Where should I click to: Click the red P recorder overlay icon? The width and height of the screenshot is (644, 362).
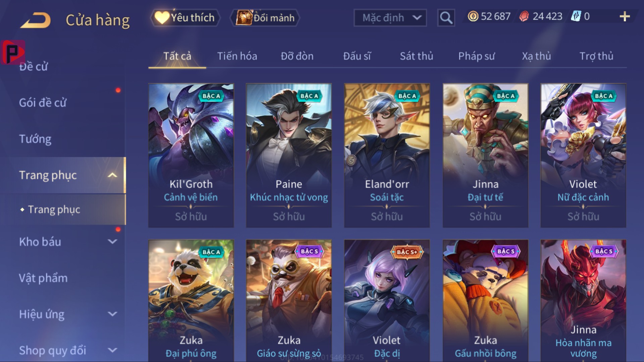click(x=13, y=52)
